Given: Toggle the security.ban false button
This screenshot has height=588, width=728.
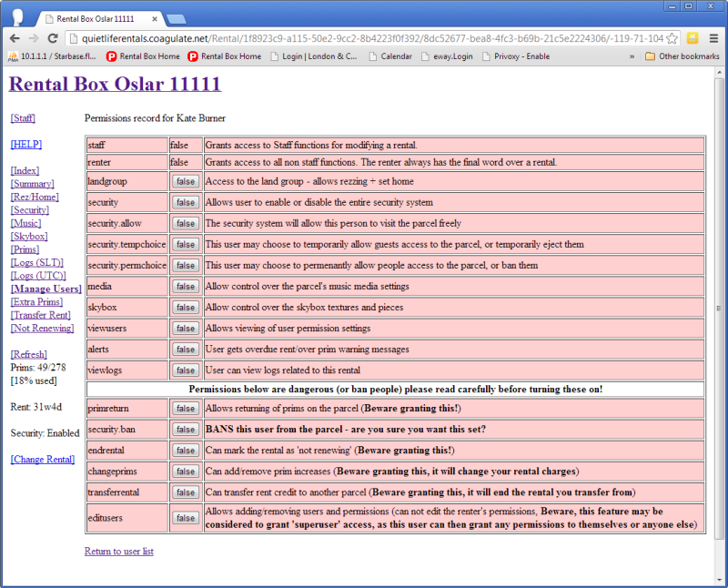Looking at the screenshot, I should pyautogui.click(x=186, y=429).
